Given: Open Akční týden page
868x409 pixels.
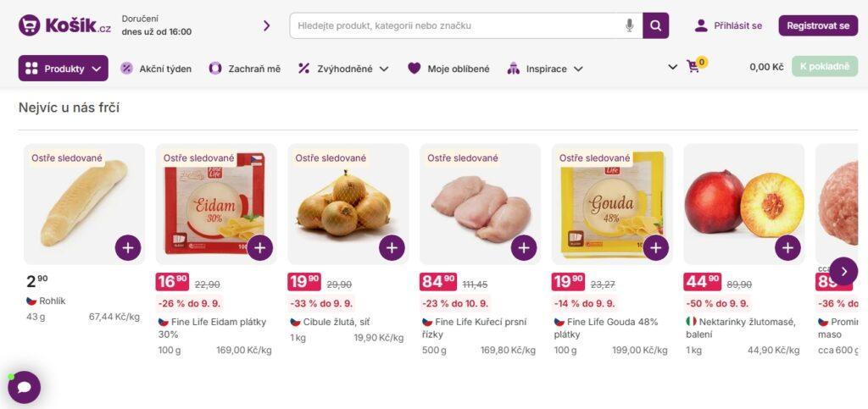Looking at the screenshot, I should click(x=156, y=69).
